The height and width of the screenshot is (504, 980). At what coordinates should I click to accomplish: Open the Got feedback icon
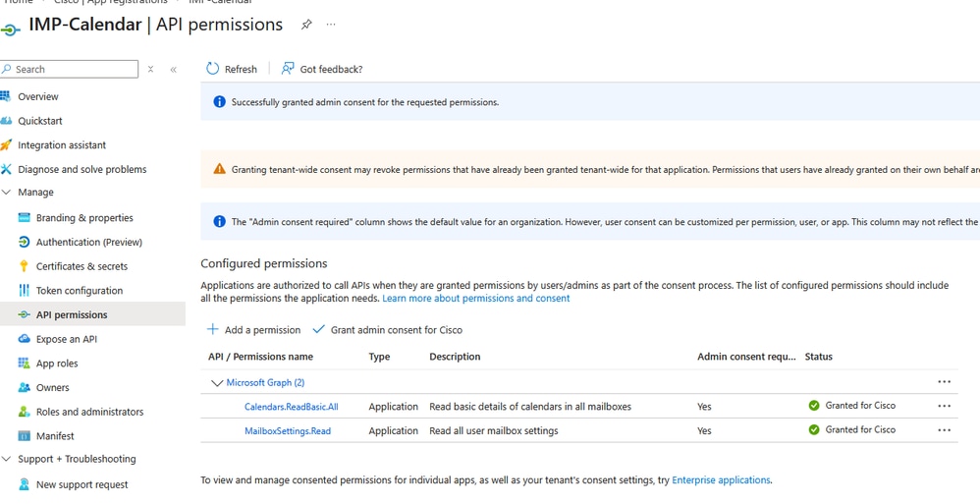tap(288, 69)
